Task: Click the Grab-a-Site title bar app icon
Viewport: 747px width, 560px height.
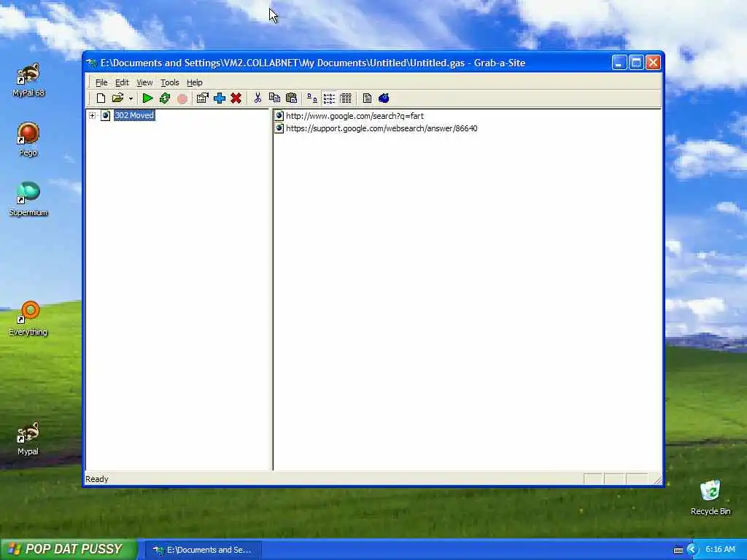Action: 92,63
